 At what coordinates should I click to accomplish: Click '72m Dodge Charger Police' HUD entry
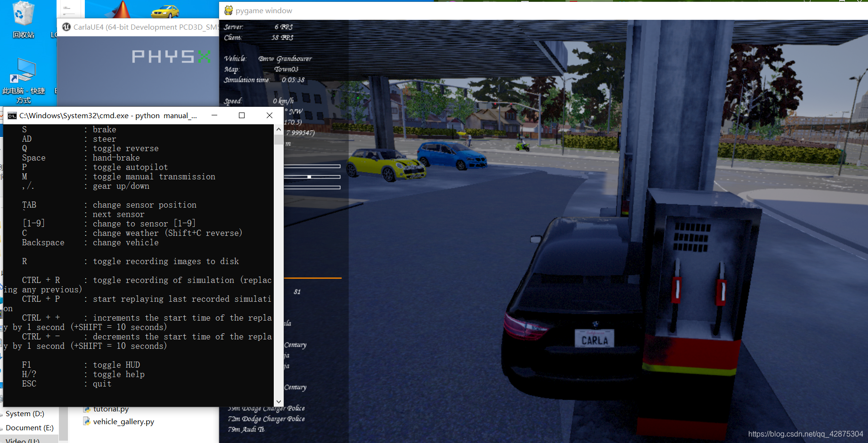pyautogui.click(x=266, y=419)
